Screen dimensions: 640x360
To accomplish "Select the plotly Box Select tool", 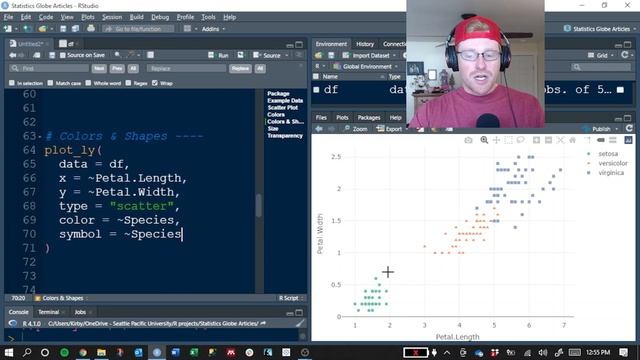I will click(x=508, y=140).
